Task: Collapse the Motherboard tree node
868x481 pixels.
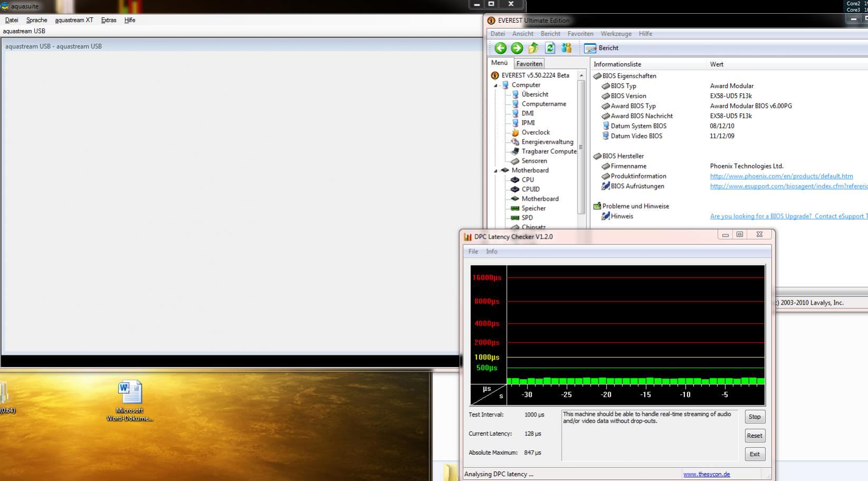Action: click(496, 171)
